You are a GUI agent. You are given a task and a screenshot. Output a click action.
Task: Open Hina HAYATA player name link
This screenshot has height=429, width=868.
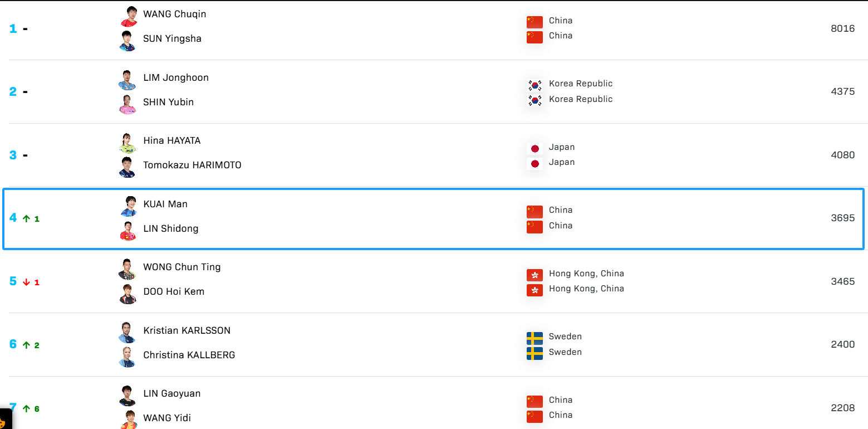coord(172,140)
